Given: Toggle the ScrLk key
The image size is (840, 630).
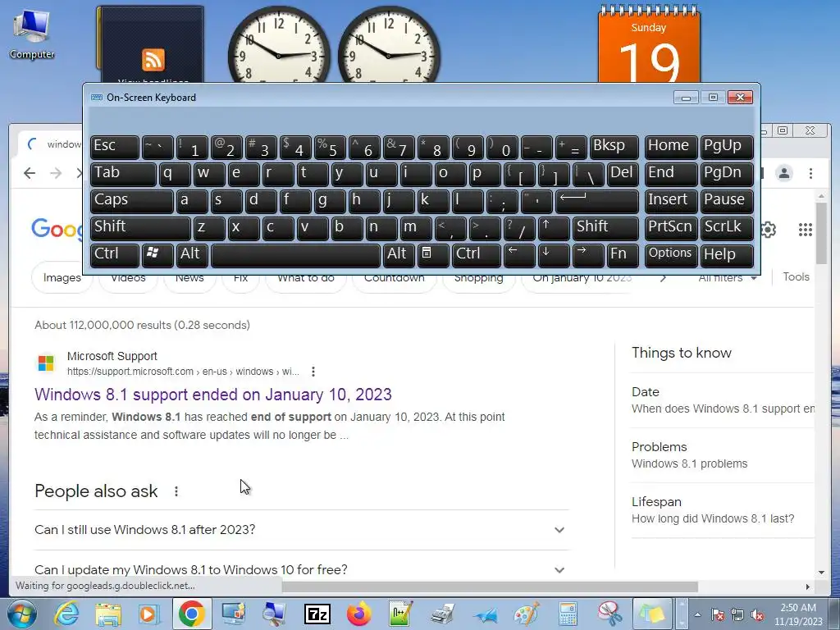Looking at the screenshot, I should [x=727, y=228].
